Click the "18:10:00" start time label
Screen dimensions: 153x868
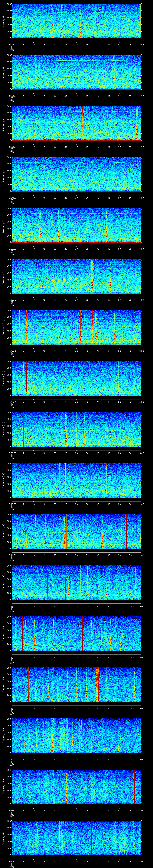click(x=12, y=504)
